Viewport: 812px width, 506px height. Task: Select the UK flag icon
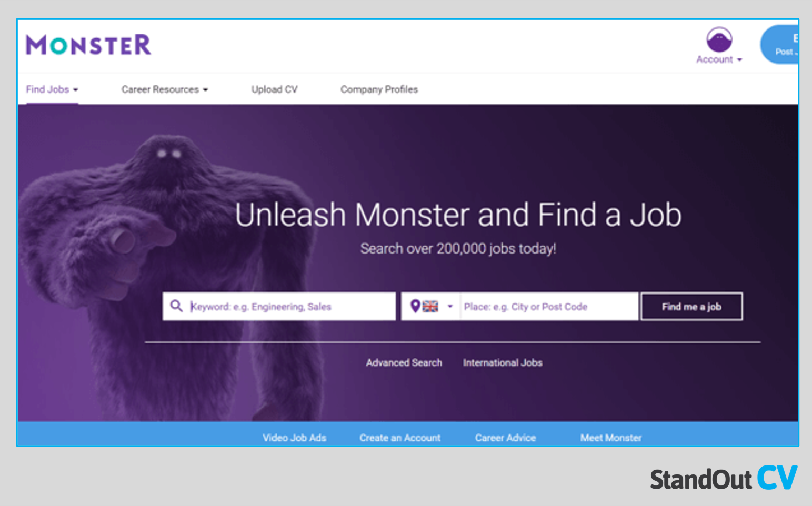coord(430,306)
